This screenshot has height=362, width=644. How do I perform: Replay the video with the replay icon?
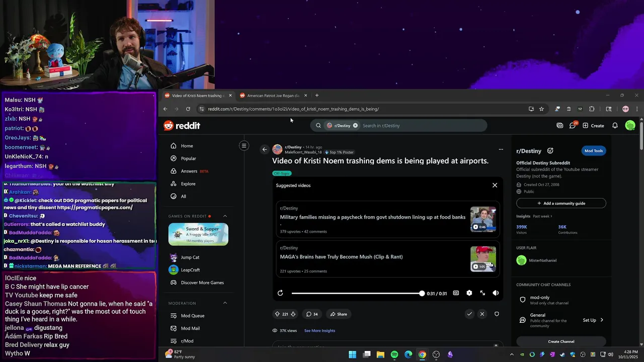point(280,293)
